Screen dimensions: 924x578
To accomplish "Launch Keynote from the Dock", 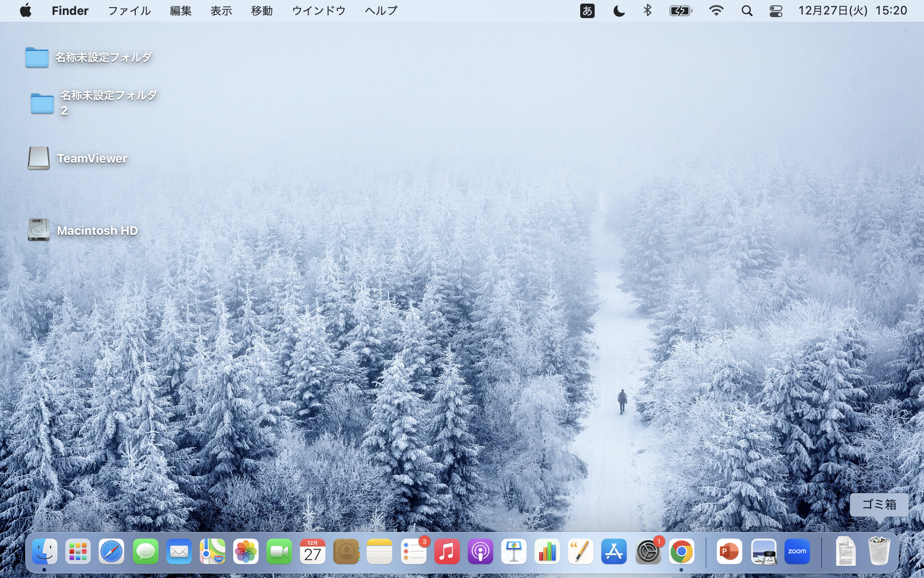I will 513,551.
